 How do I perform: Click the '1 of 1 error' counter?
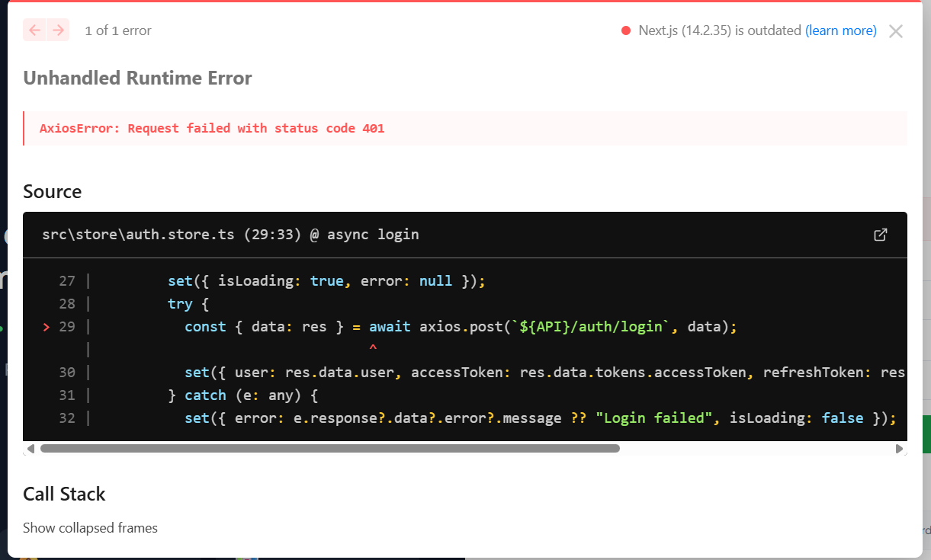[118, 30]
